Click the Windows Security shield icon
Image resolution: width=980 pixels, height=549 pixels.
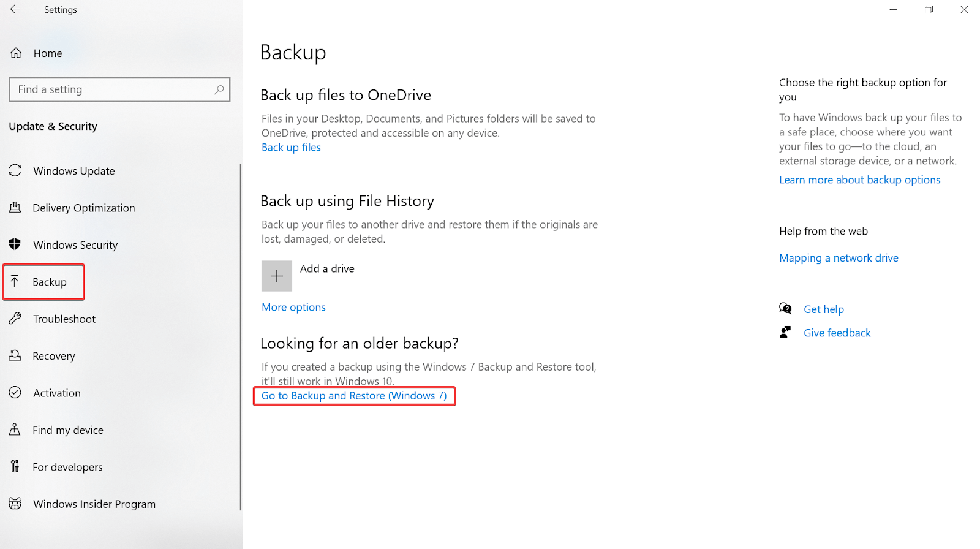pyautogui.click(x=15, y=244)
